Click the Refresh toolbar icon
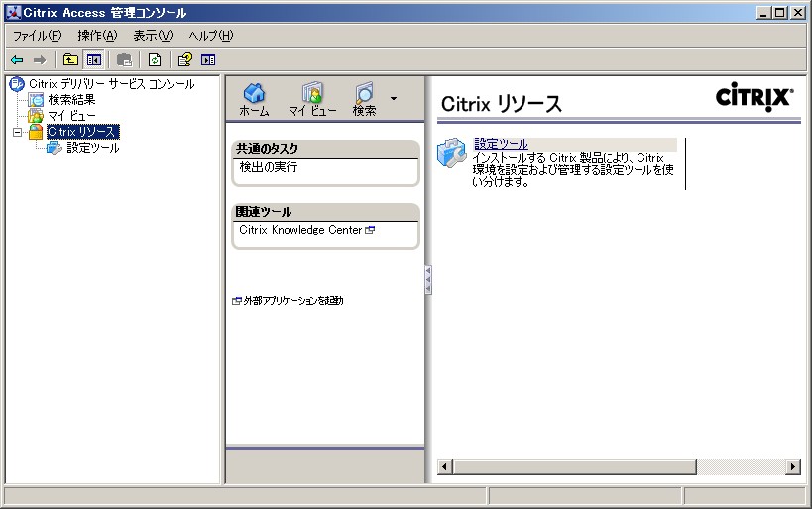Screen dimensions: 812x509 (x=155, y=60)
